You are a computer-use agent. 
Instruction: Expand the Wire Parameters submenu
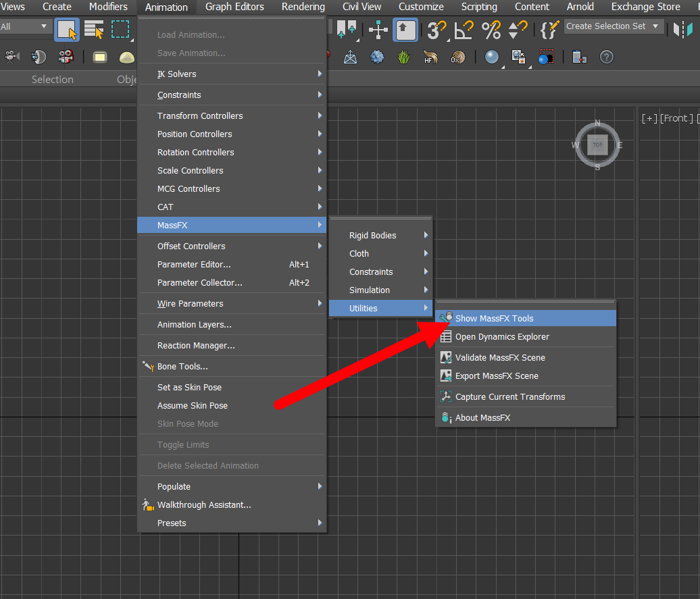pos(232,303)
